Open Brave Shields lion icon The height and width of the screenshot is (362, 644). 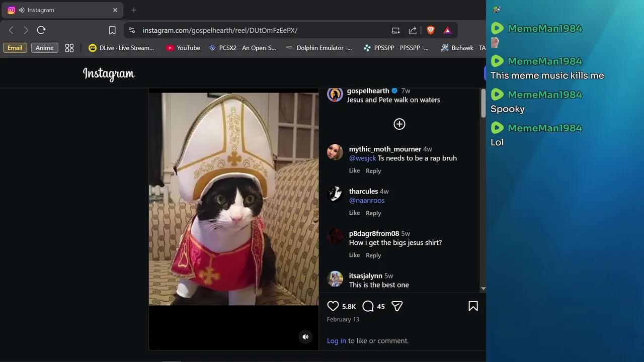coord(431,30)
